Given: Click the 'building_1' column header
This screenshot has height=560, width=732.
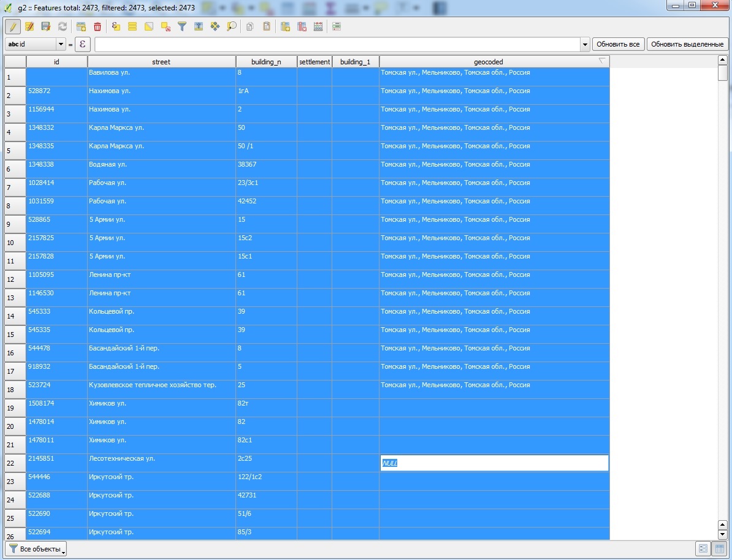Looking at the screenshot, I should (x=355, y=62).
